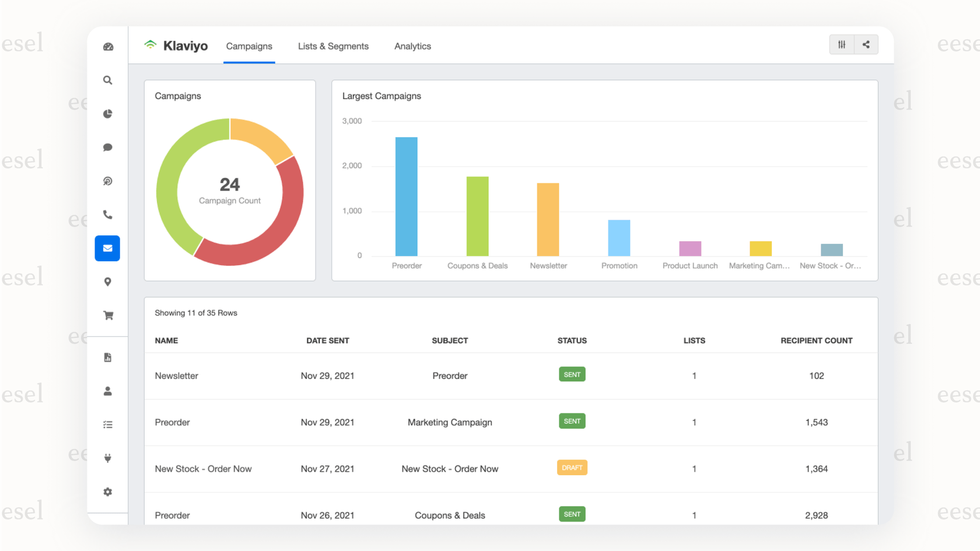
Task: Open the dashboard speedometer icon in sidebar
Action: [x=107, y=47]
